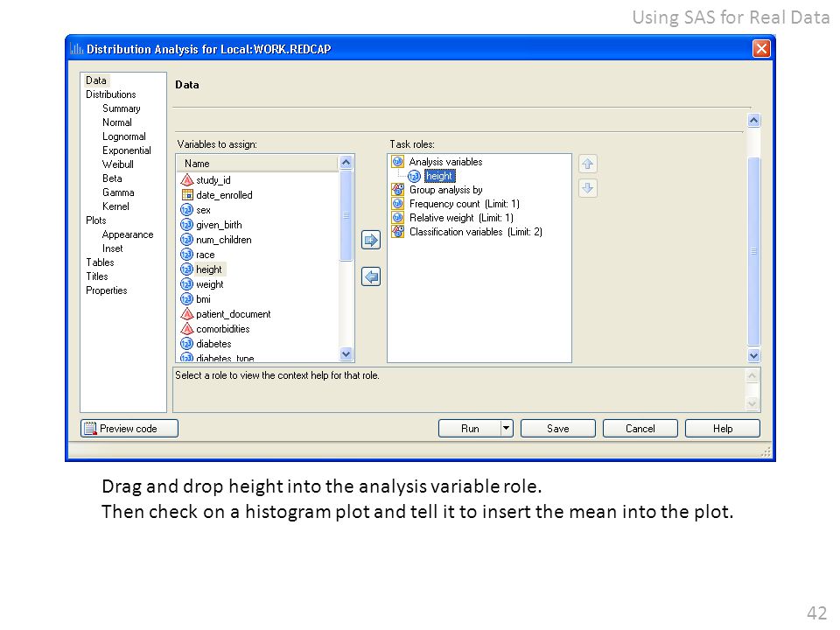Image resolution: width=840 pixels, height=630 pixels.
Task: Click the numeric icon beside num_children
Action: click(x=186, y=240)
